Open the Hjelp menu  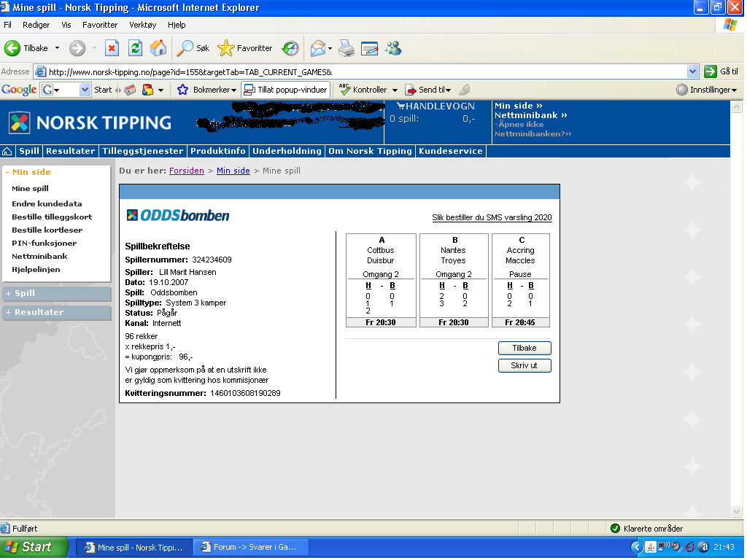tap(177, 25)
